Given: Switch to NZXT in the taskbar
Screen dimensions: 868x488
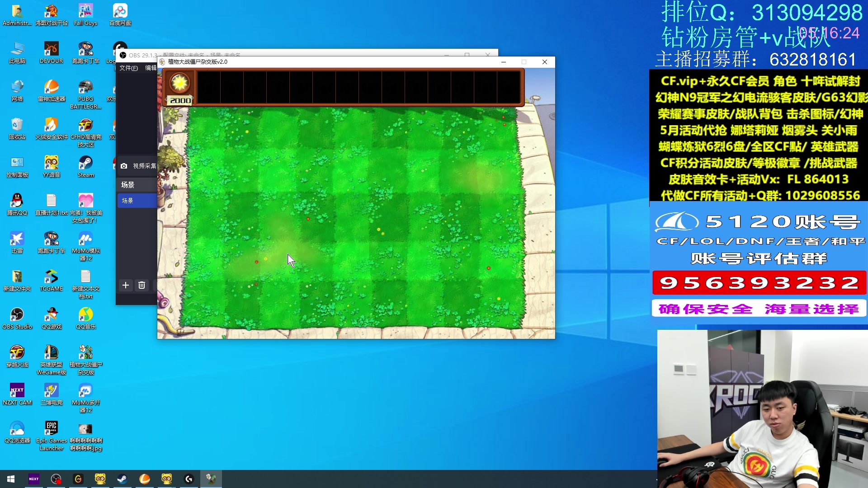Looking at the screenshot, I should [34, 479].
